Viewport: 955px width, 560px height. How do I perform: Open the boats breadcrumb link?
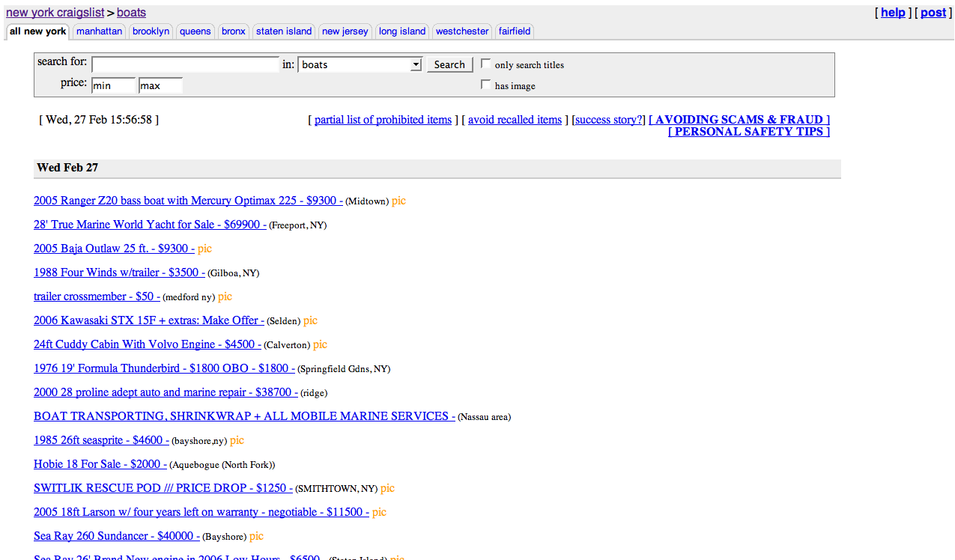click(131, 13)
